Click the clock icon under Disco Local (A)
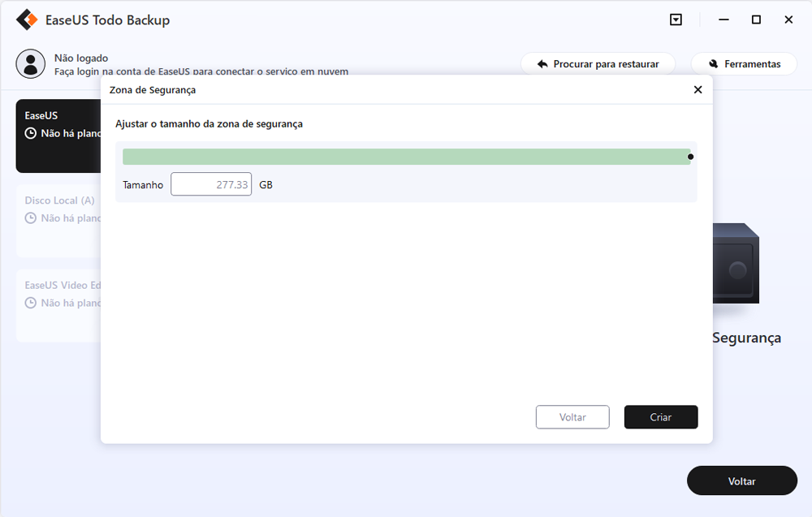812x517 pixels. tap(31, 218)
